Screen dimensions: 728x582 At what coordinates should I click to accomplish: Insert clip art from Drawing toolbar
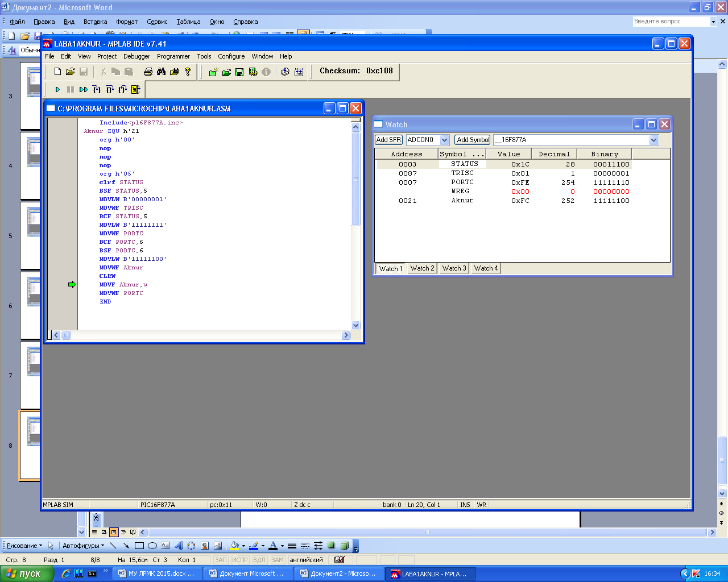(204, 546)
